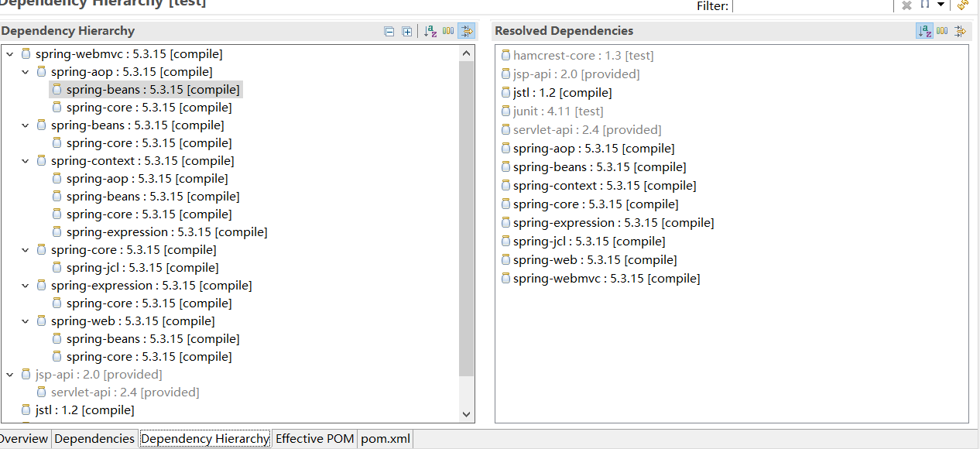Select spring-core child under spring-expression
Image resolution: width=980 pixels, height=449 pixels.
pos(149,303)
